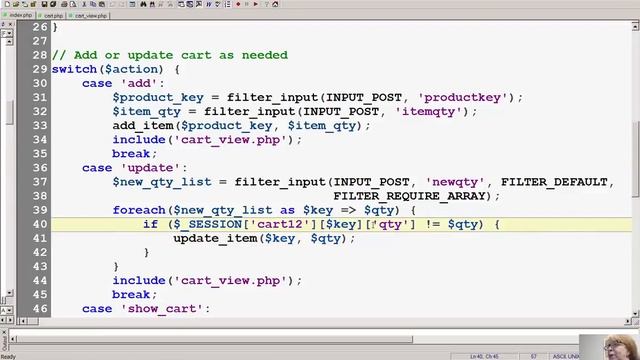Switch to the cart_view.php tab
This screenshot has width=640, height=360.
click(88, 16)
